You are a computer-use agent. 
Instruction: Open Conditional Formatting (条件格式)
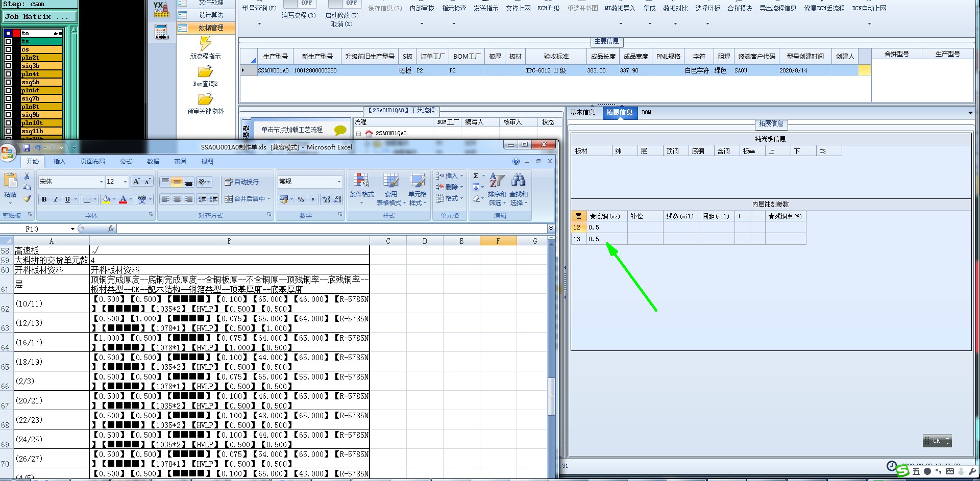(x=361, y=189)
